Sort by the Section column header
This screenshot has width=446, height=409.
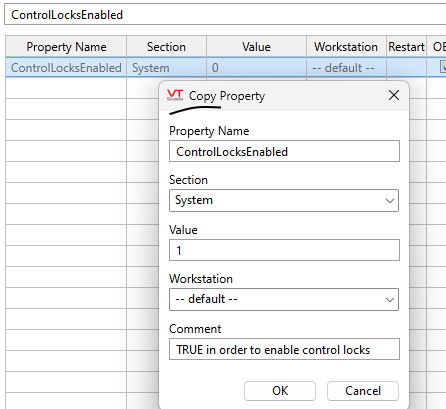click(x=166, y=47)
